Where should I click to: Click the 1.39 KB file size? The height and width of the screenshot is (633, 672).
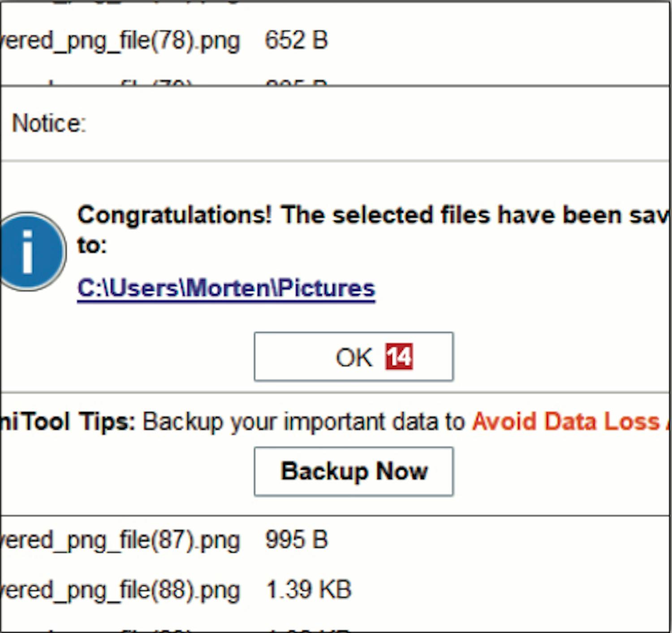pyautogui.click(x=308, y=590)
